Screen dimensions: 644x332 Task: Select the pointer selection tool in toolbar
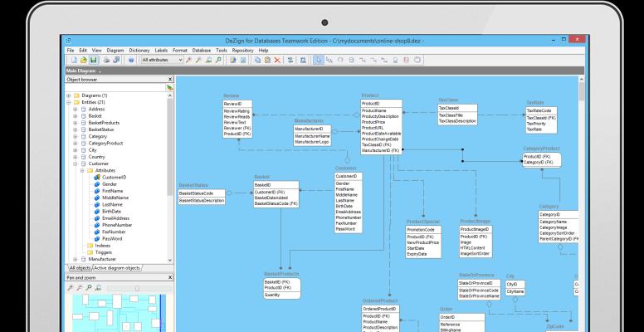(319, 60)
